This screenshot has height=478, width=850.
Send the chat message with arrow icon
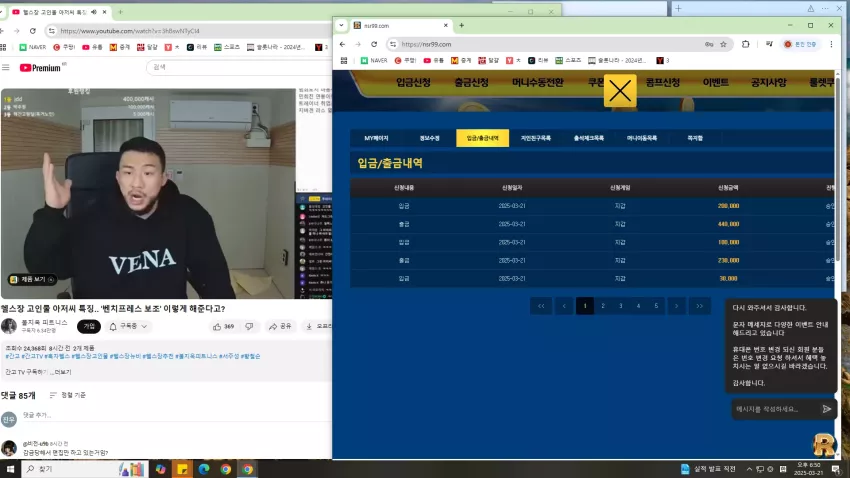pos(826,409)
